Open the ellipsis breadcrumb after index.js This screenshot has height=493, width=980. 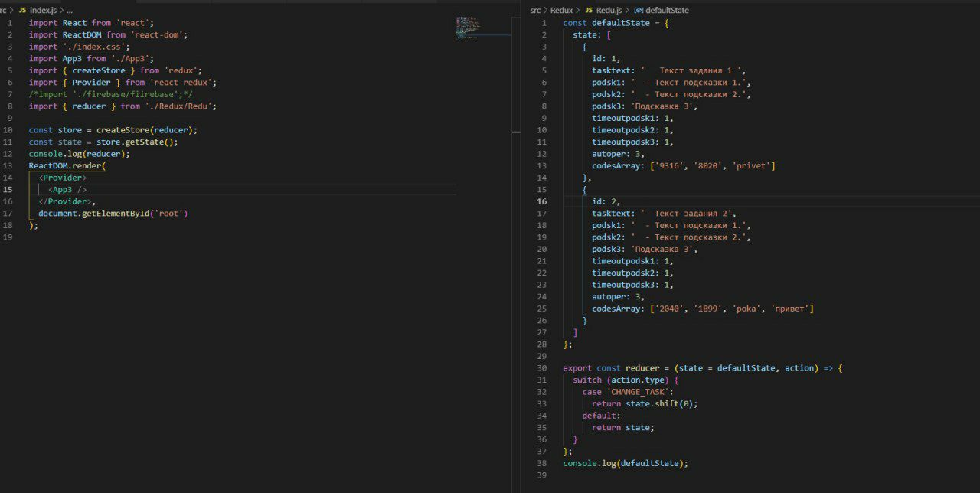click(x=69, y=11)
